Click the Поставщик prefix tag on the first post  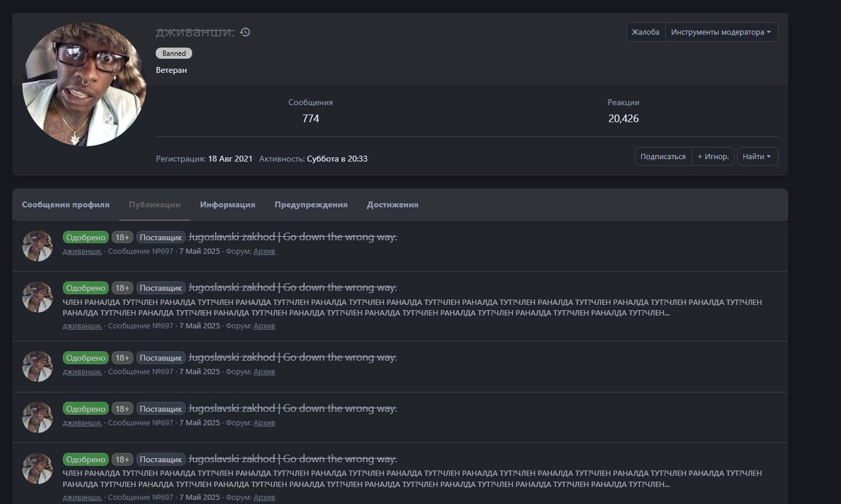tap(161, 238)
